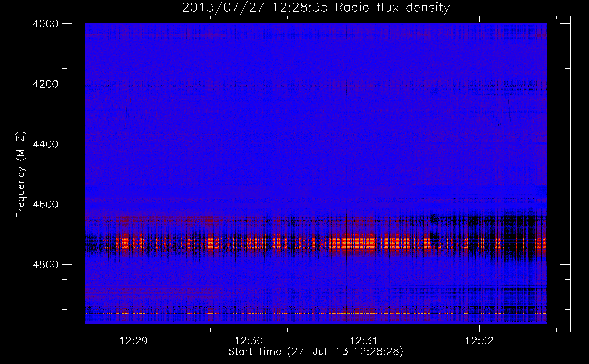Click the '12:29' time axis label
This screenshot has height=364, width=589.
click(134, 341)
